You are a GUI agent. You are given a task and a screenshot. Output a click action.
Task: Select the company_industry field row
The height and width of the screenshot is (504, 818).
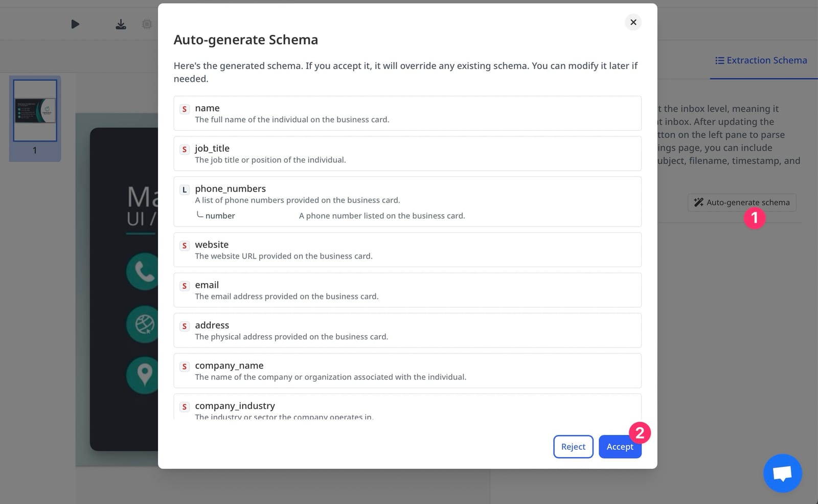tap(407, 408)
